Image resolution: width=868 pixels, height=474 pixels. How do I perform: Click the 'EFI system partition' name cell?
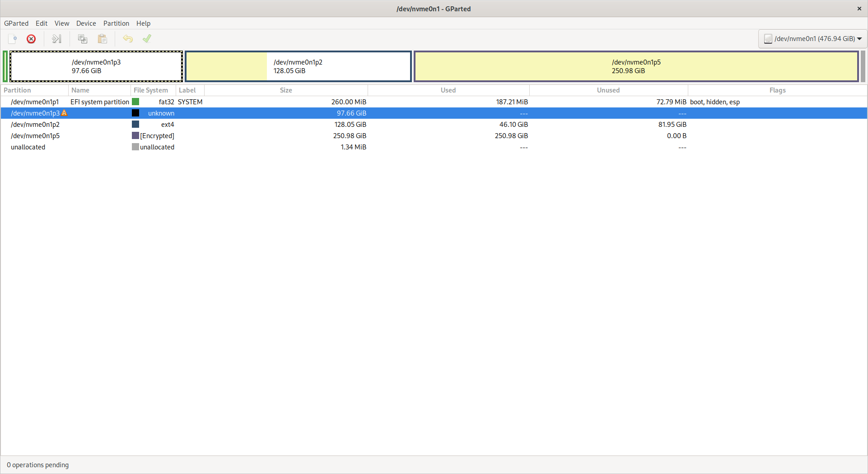(100, 102)
